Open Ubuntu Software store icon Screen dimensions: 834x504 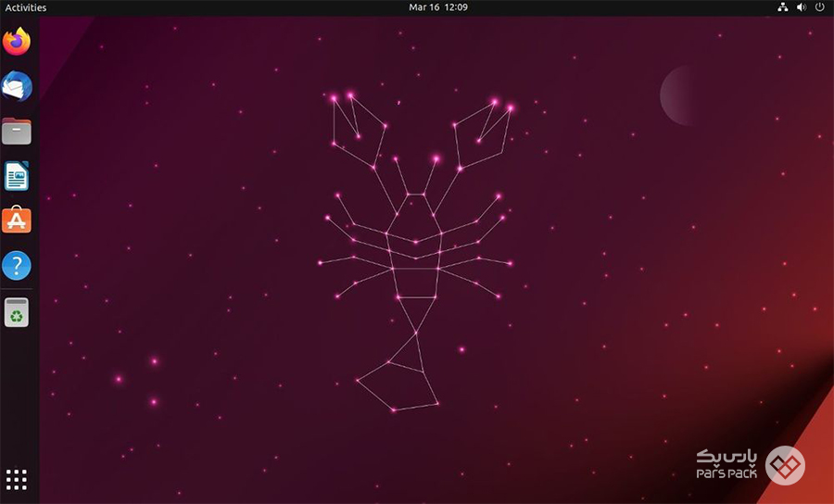tap(17, 220)
